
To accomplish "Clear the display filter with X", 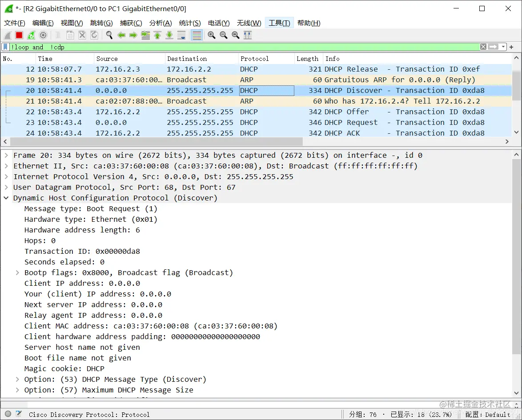I will pos(483,47).
